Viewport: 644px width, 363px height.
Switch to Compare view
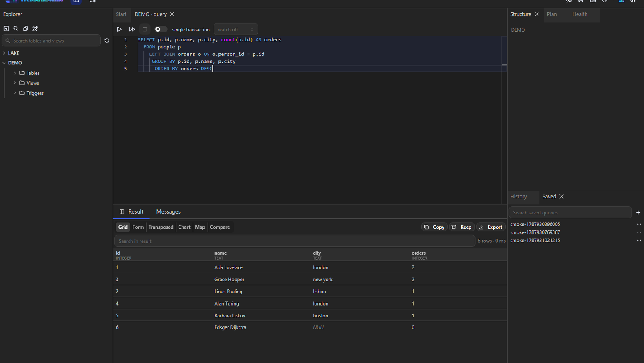point(220,227)
